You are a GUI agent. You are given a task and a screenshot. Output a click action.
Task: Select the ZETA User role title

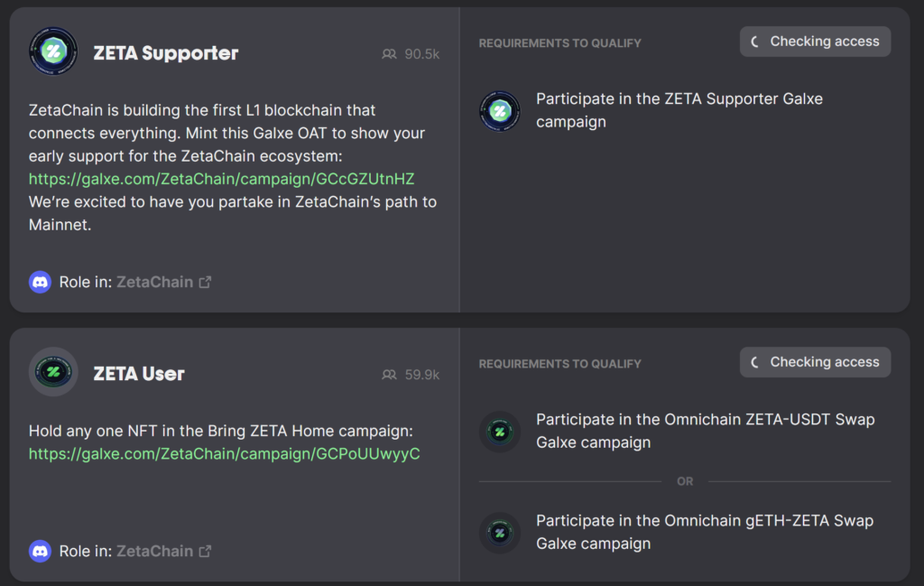[139, 374]
